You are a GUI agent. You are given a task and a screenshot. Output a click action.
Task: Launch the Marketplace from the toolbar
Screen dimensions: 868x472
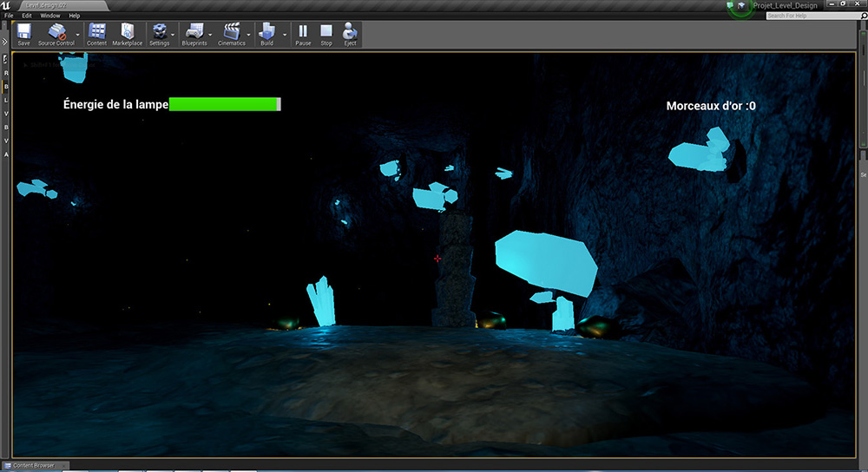tap(127, 34)
